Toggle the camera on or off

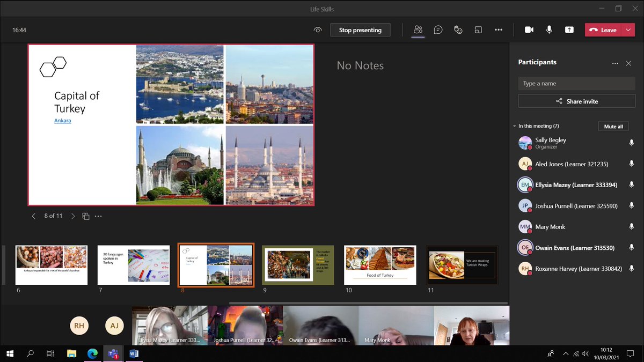click(529, 30)
